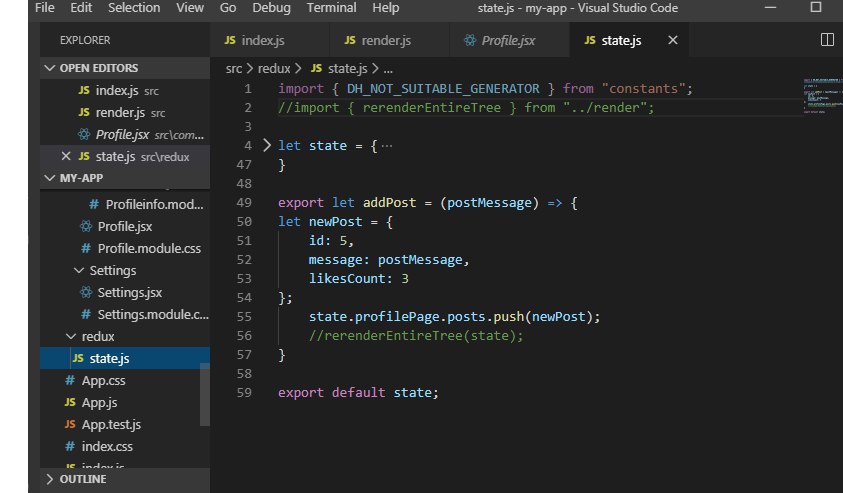Viewport: 843px width, 493px height.
Task: Collapse the Settings folder in explorer
Action: 79,271
